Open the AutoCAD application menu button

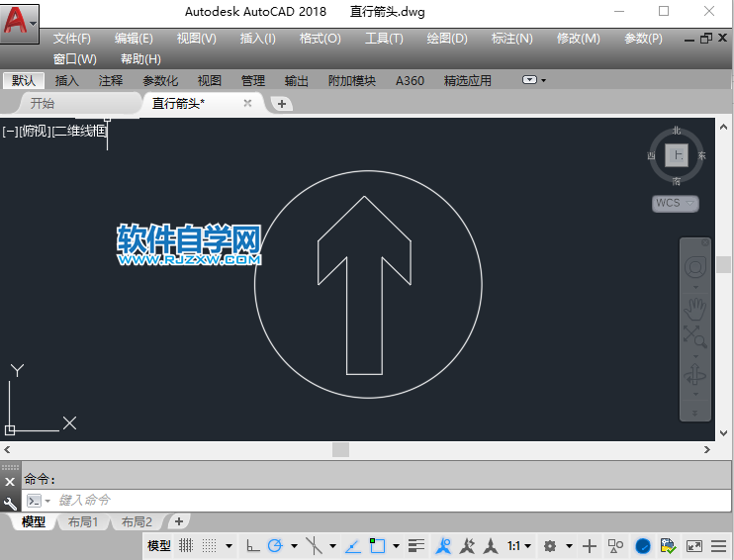[19, 23]
